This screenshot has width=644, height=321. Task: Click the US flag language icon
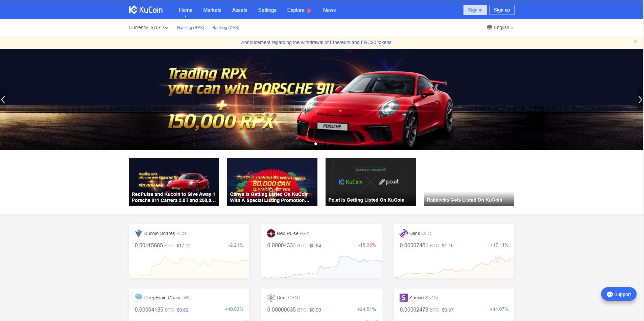click(489, 27)
